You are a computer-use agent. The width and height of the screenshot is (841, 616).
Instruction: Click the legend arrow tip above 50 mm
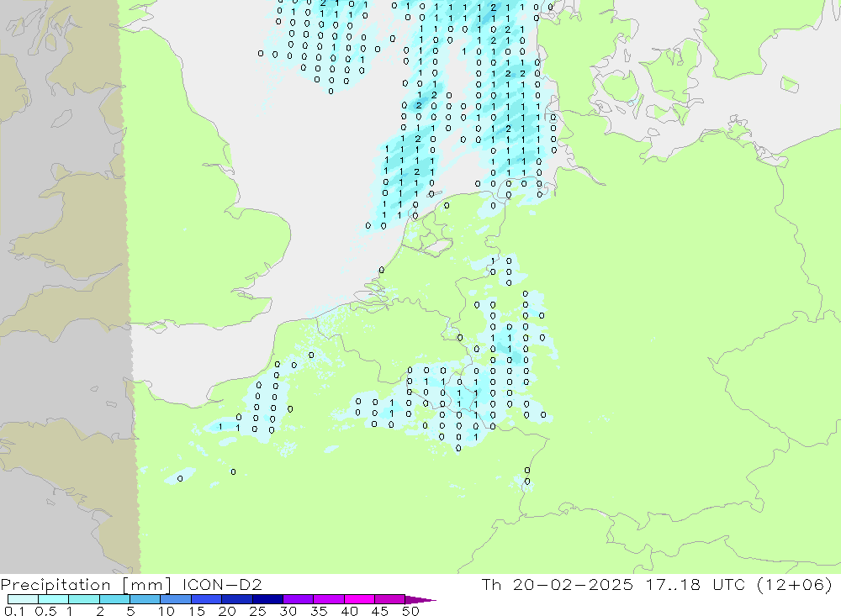point(421,600)
